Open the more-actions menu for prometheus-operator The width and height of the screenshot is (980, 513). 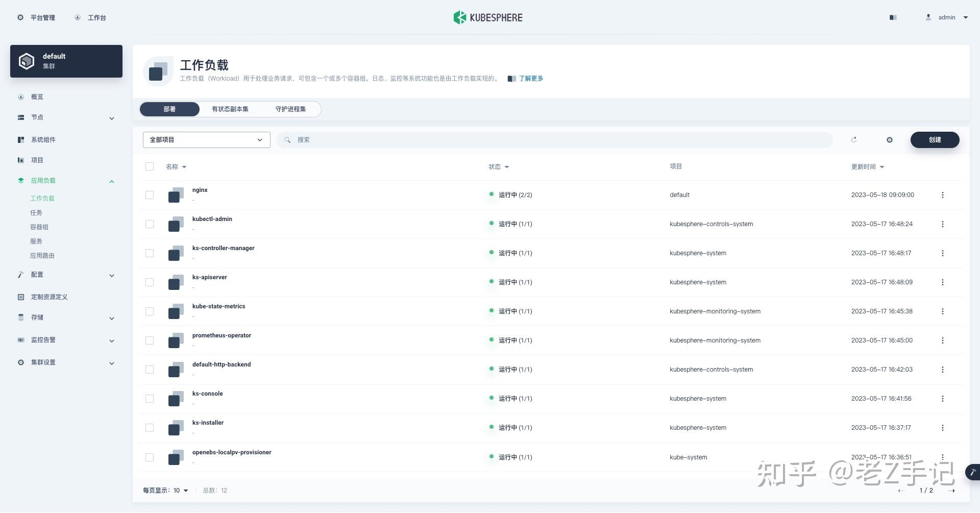[943, 340]
